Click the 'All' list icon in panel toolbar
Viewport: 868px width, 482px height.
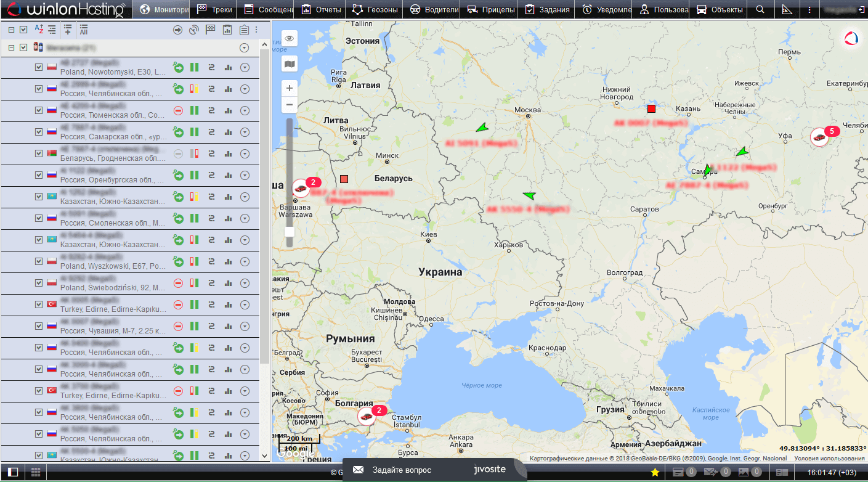[84, 30]
